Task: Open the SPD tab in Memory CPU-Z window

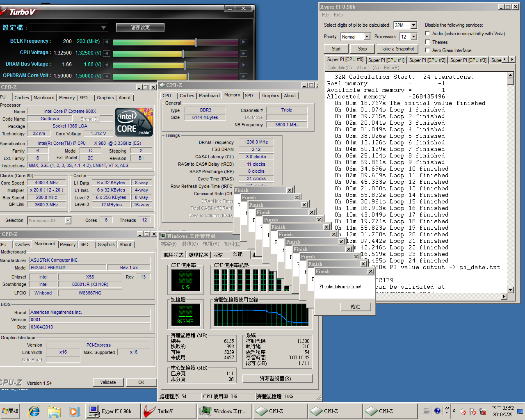Action: [249, 96]
